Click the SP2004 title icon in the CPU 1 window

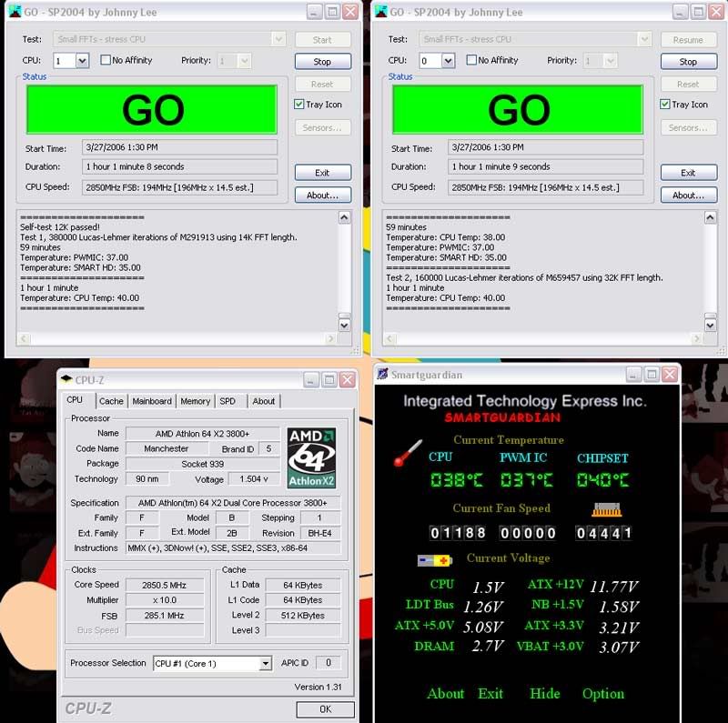tap(15, 12)
